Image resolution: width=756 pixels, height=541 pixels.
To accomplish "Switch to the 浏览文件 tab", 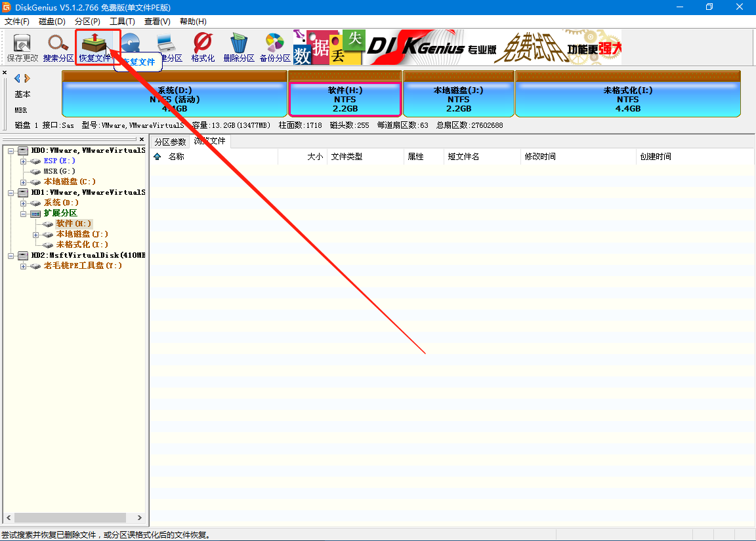I will 210,141.
